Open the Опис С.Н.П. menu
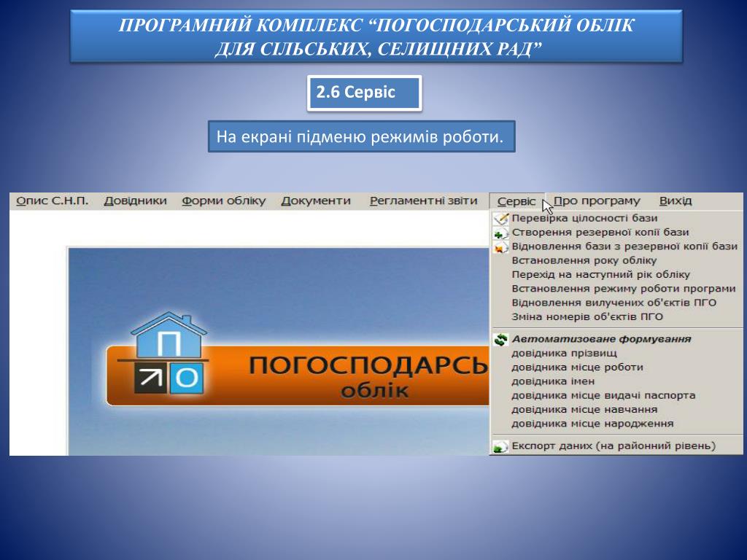The image size is (747, 560). tap(52, 201)
